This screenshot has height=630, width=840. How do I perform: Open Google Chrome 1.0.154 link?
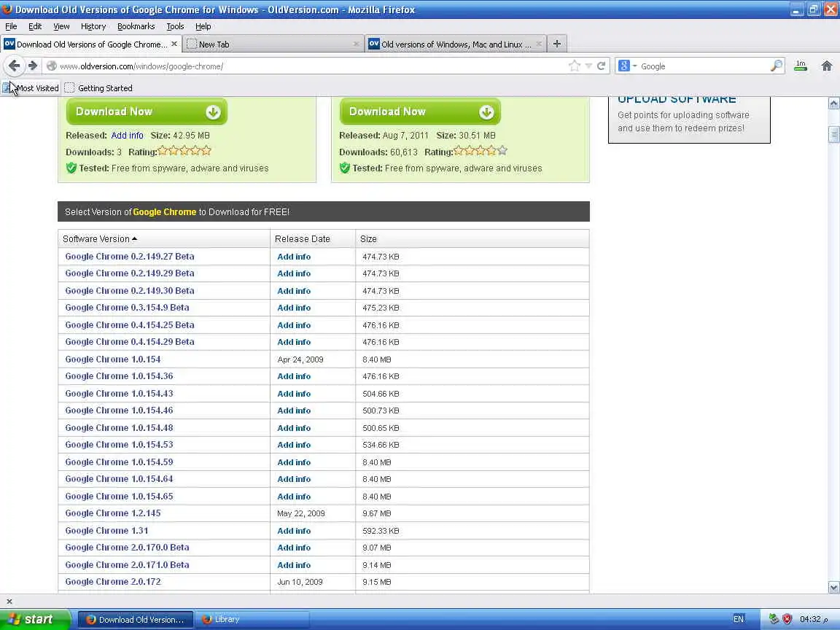coord(112,359)
